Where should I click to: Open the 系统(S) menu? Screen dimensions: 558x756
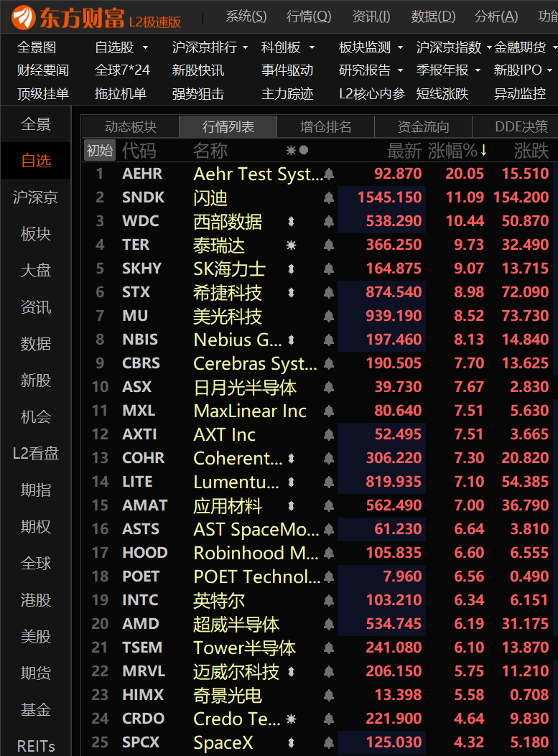pos(246,17)
